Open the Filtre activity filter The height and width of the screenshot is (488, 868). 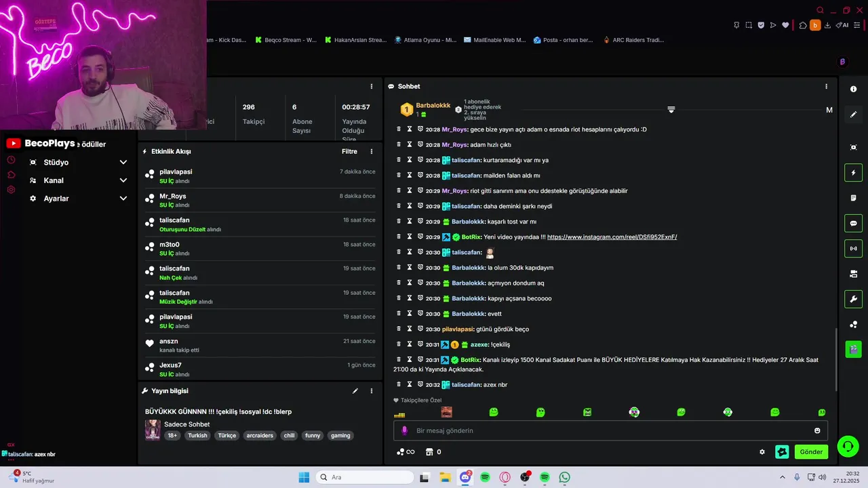click(x=349, y=152)
